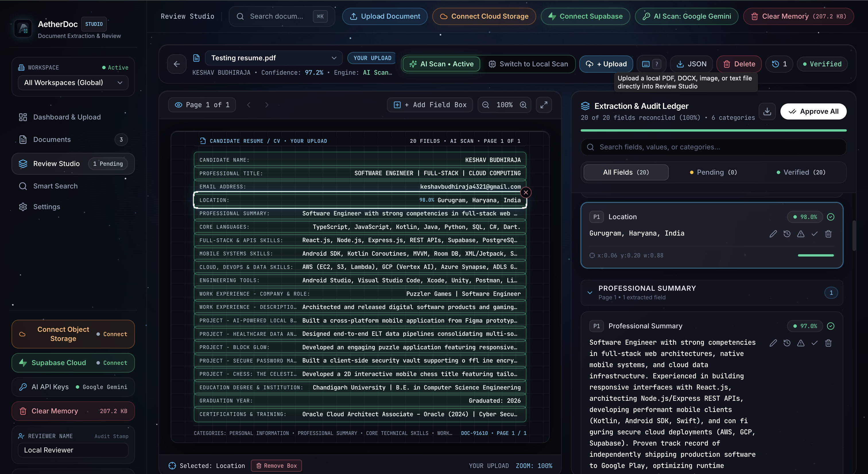This screenshot has width=868, height=474.
Task: Edit the Location field with pencil icon
Action: [x=773, y=234]
